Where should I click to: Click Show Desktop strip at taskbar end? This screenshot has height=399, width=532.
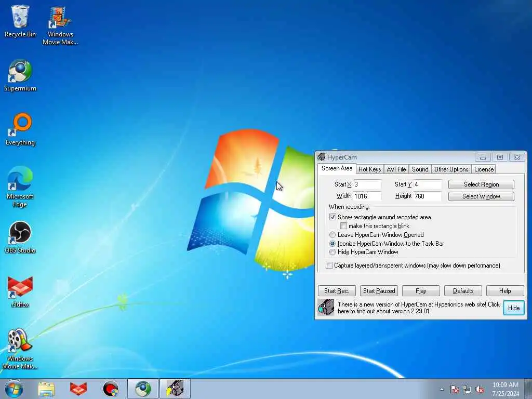point(528,389)
